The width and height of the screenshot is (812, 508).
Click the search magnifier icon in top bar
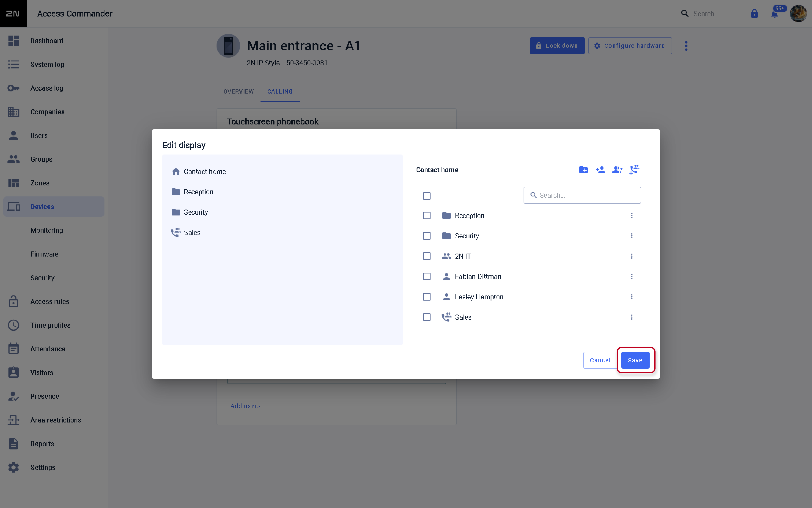pos(685,13)
